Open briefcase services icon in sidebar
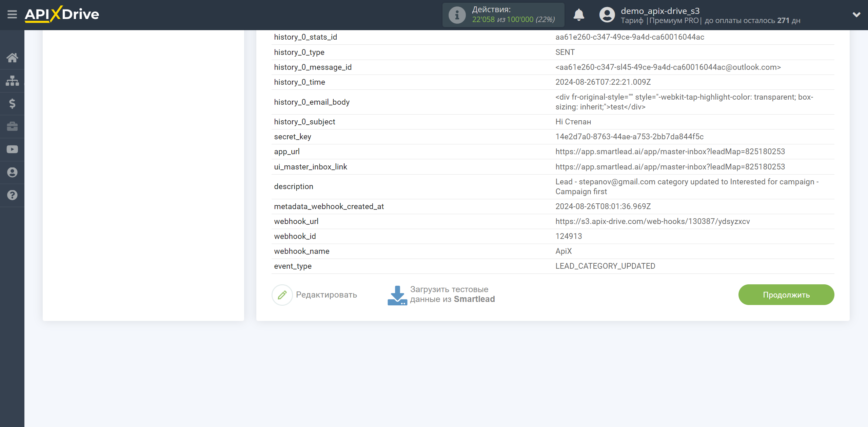This screenshot has width=868, height=427. click(12, 126)
